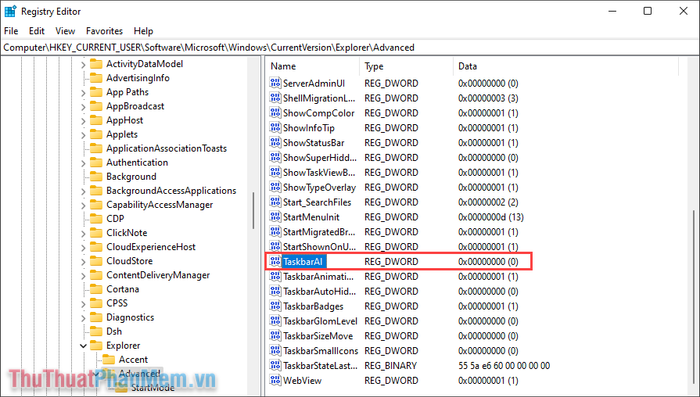Select the TaskbarAnimati... value name
This screenshot has width=700, height=397.
coord(318,276)
